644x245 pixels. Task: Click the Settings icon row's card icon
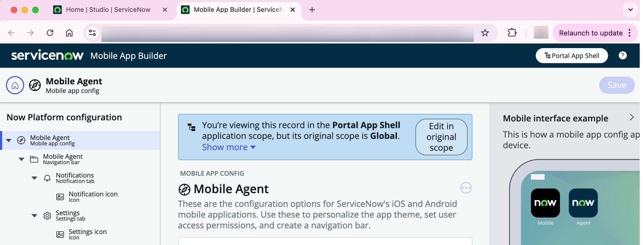[x=60, y=234]
